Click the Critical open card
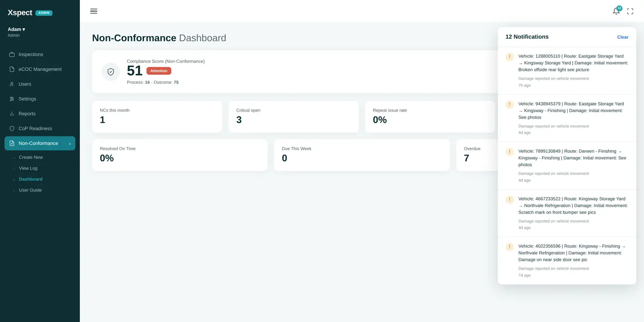 coord(294,117)
